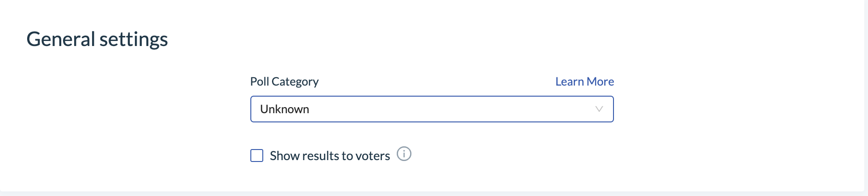Tick the Show results to voters checkbox
Viewport: 868px width, 196px height.
pos(257,156)
